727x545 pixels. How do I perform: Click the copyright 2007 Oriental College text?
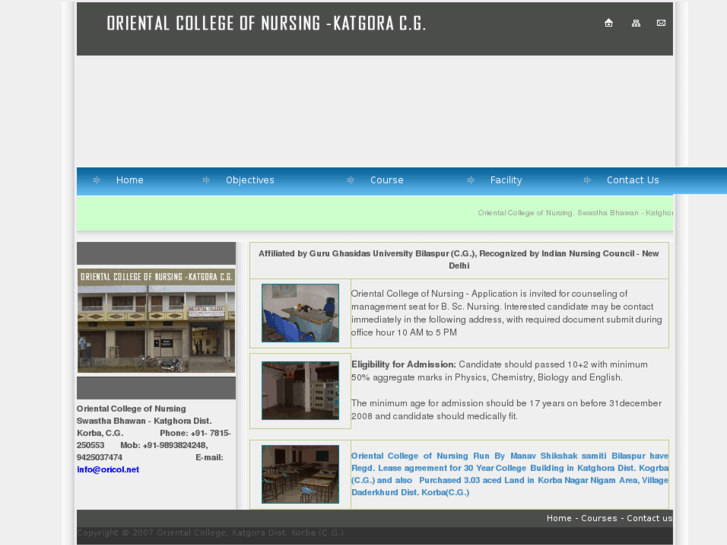pyautogui.click(x=210, y=532)
